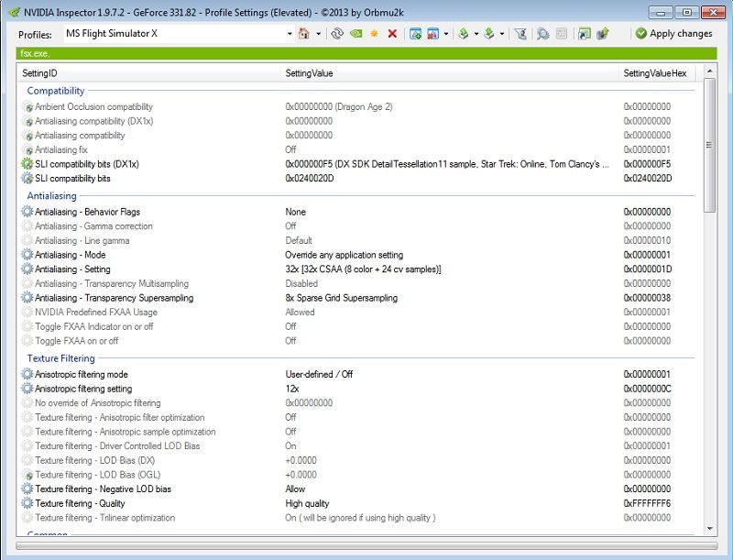Viewport: 733px width, 560px height.
Task: Remove an application from the profile icon
Action: 432,34
